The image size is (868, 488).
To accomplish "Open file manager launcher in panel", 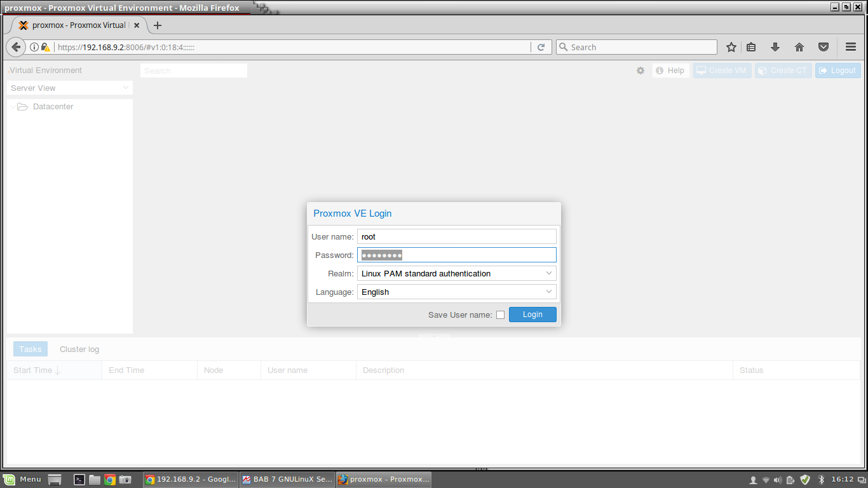I will pos(95,480).
